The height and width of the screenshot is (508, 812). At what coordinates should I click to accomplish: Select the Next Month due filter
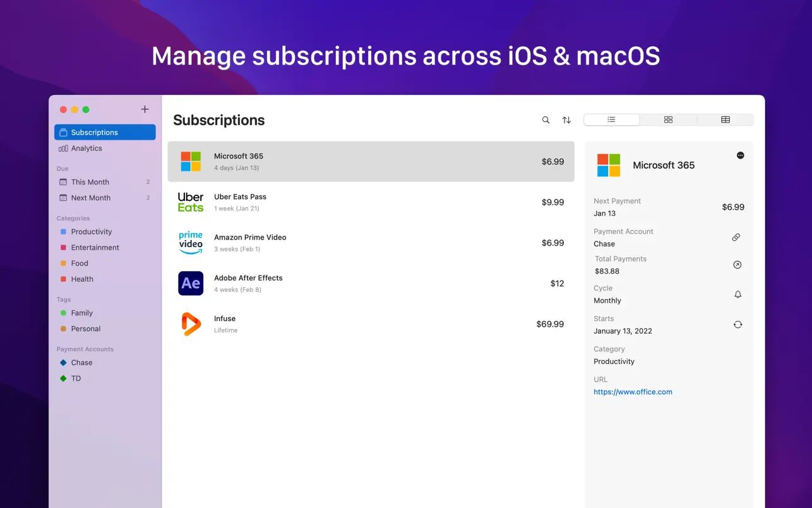click(x=90, y=198)
